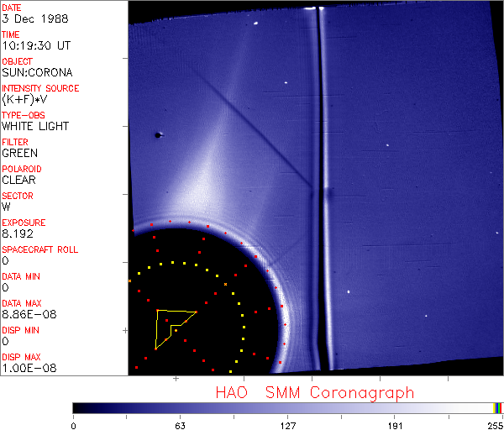The height and width of the screenshot is (430, 504).
Task: Select the exposure value 8.192
Action: tap(18, 233)
